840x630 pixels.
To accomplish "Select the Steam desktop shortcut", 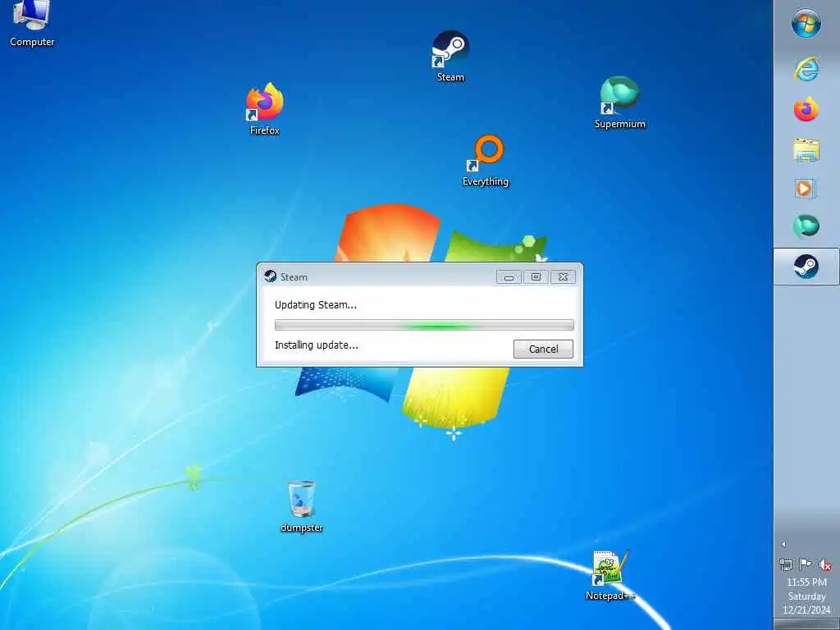I will click(450, 57).
